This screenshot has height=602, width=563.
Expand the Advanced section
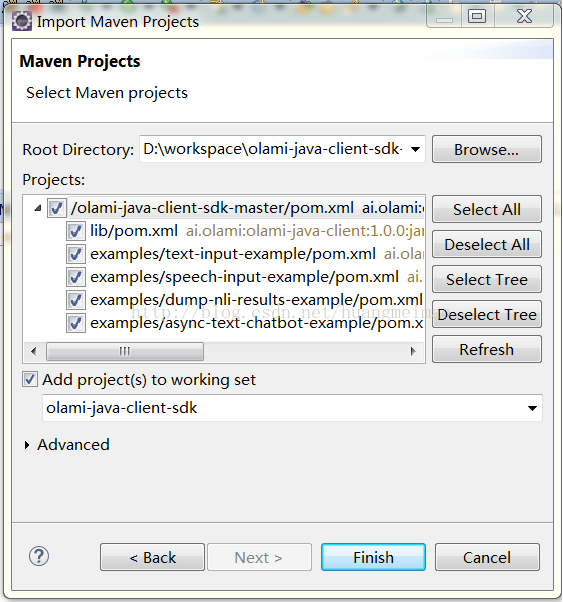(x=27, y=445)
